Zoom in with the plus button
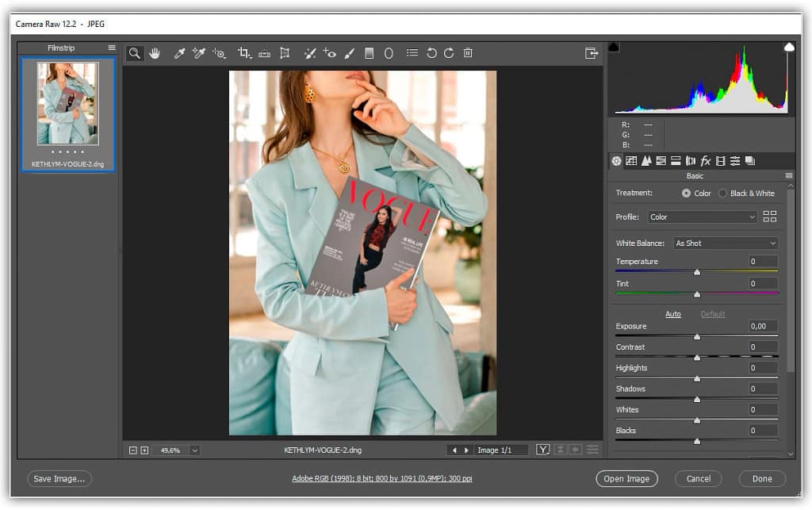 point(144,451)
